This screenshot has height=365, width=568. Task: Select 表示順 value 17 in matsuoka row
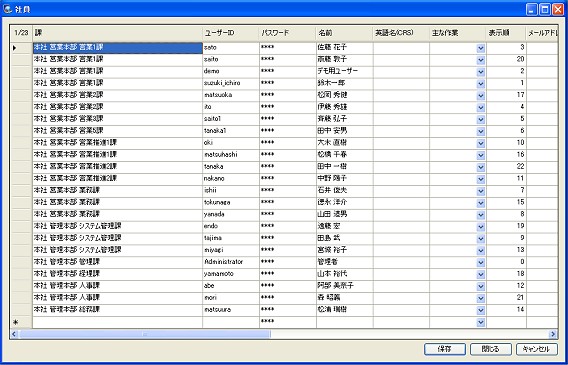506,96
